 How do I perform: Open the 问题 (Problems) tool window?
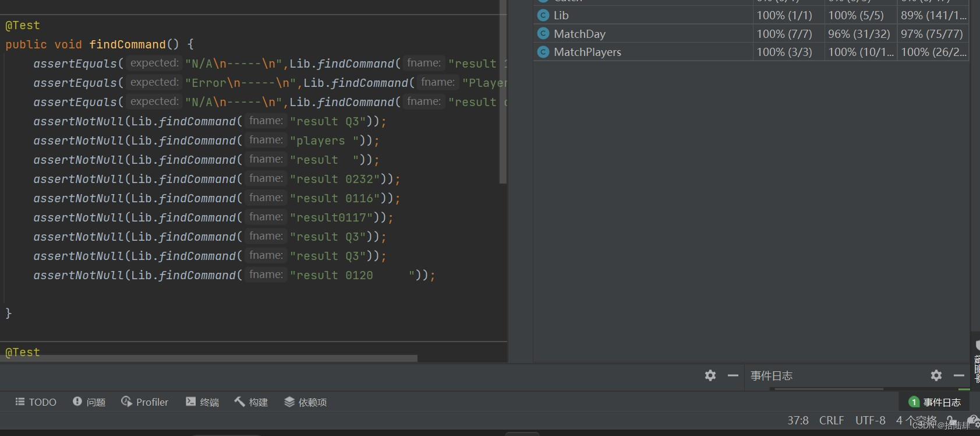point(89,402)
